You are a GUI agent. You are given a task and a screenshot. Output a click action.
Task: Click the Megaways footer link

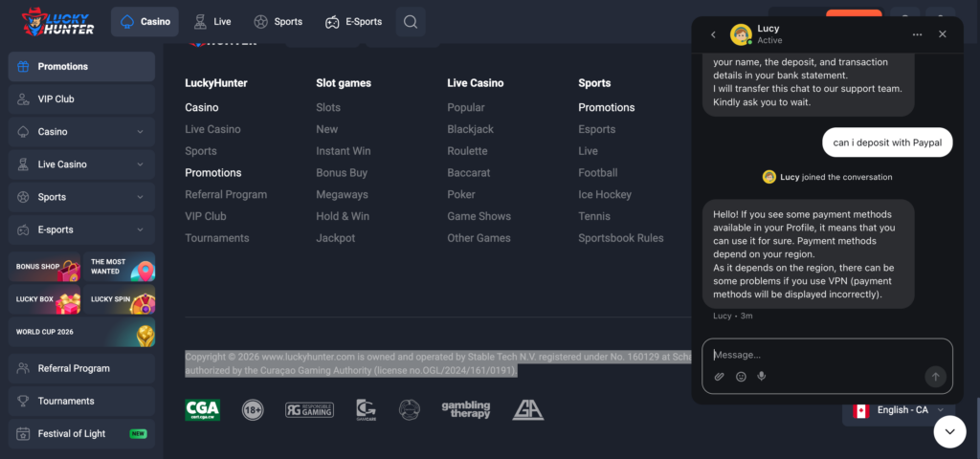click(342, 194)
